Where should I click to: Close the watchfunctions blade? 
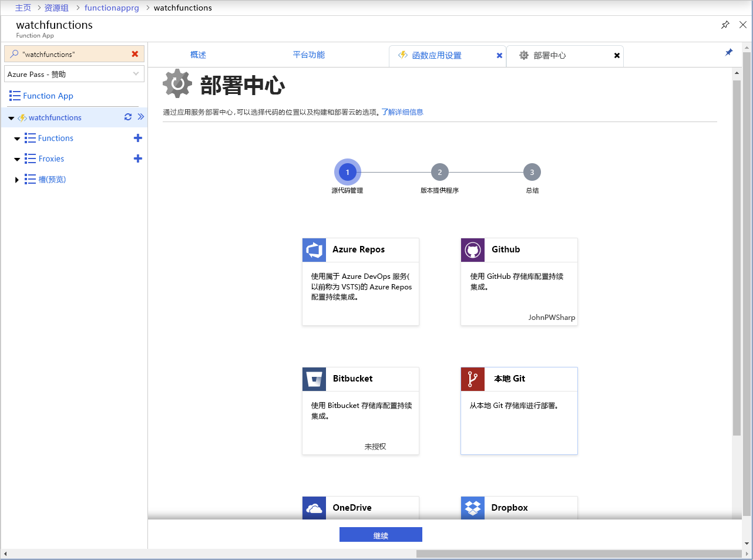coord(743,25)
